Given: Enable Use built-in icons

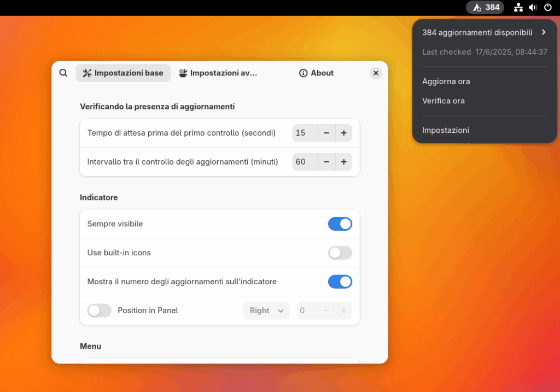Looking at the screenshot, I should pyautogui.click(x=340, y=253).
